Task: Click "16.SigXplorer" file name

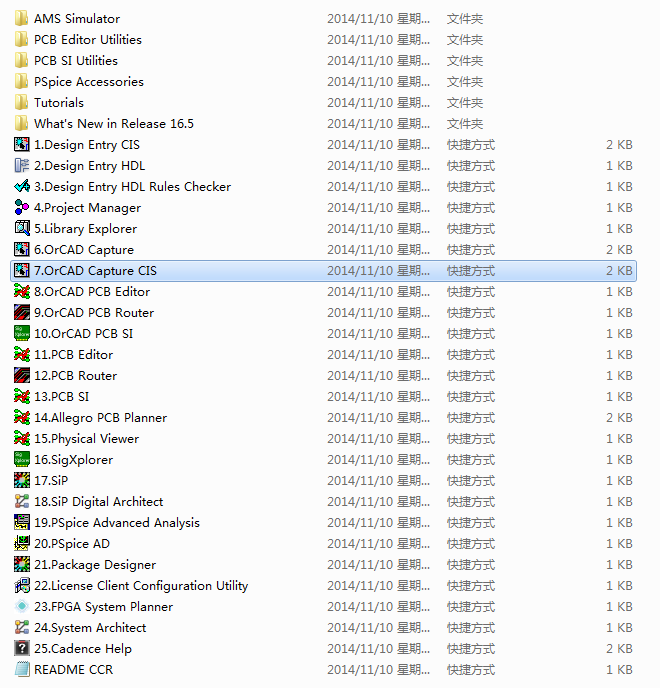Action: [73, 460]
